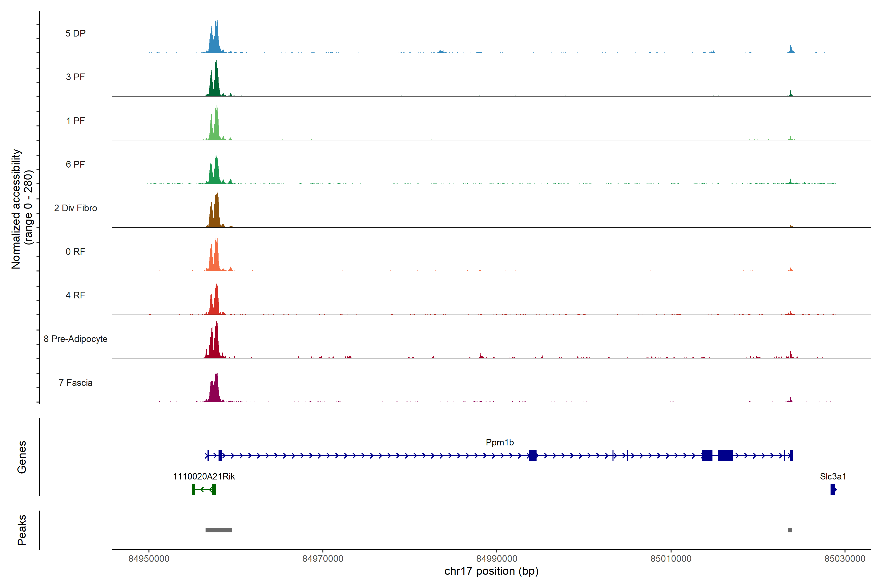This screenshot has width=882, height=588.
Task: Select the 0 RF track label
Action: 75,252
